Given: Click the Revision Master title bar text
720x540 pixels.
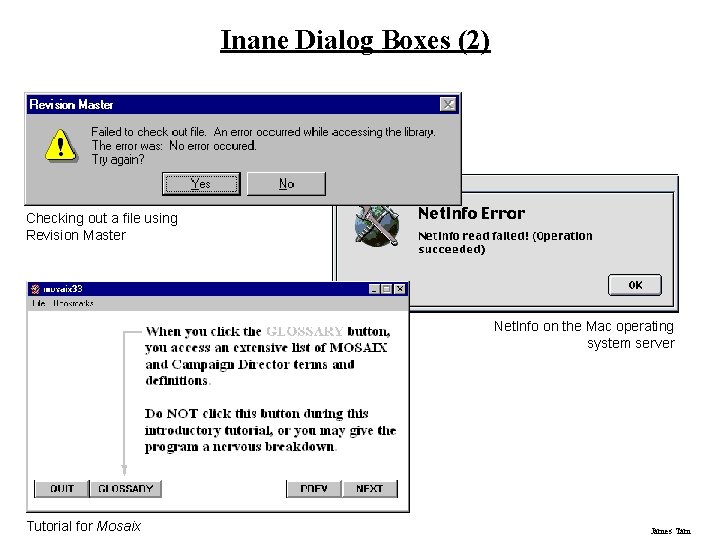Looking at the screenshot, I should (x=71, y=105).
